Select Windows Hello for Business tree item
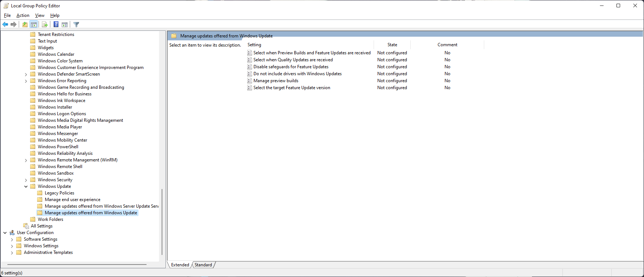 pos(65,94)
